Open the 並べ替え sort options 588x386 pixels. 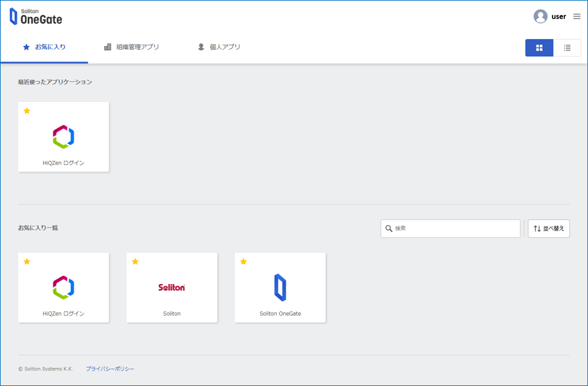point(549,229)
